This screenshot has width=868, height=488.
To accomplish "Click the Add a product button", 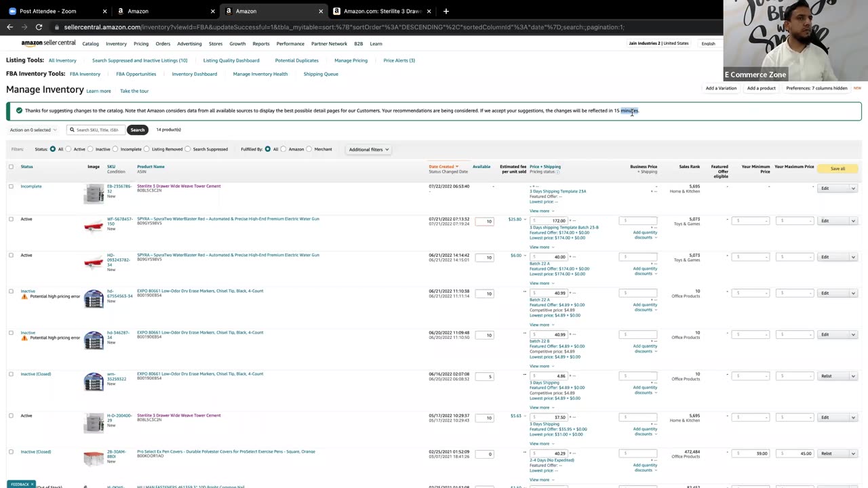I will coord(761,88).
